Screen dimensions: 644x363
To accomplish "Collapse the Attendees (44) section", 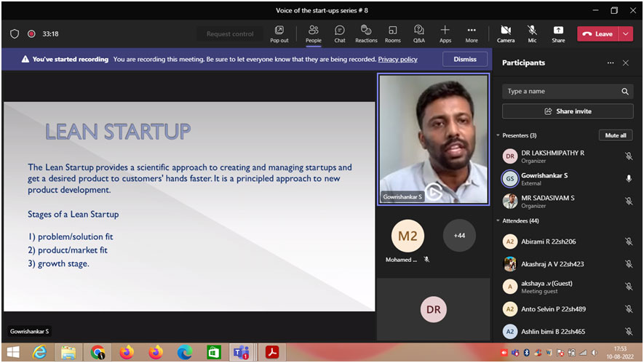I will click(498, 220).
